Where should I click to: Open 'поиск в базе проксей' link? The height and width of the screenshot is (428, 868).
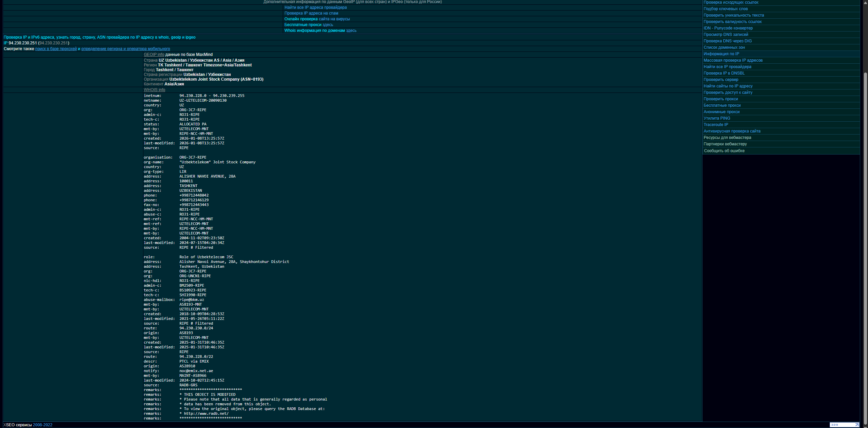(x=56, y=49)
